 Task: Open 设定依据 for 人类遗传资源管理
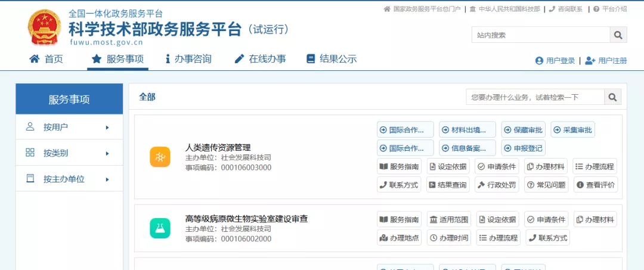pyautogui.click(x=448, y=167)
